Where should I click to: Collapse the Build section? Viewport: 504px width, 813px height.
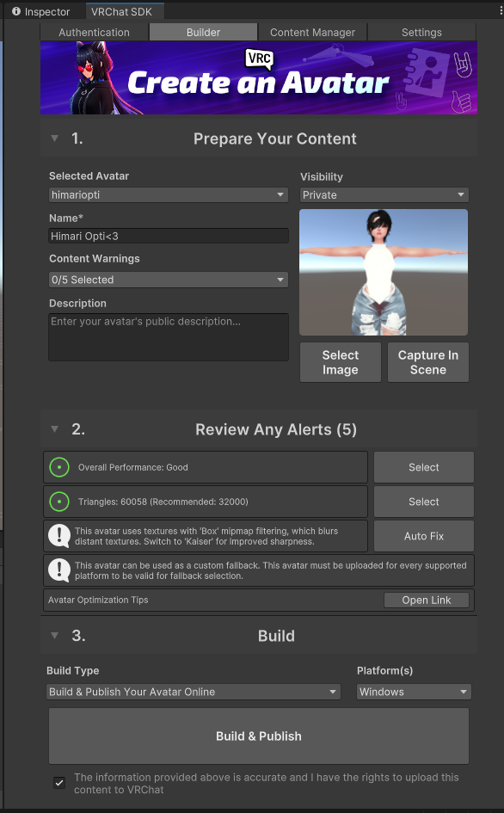coord(54,636)
